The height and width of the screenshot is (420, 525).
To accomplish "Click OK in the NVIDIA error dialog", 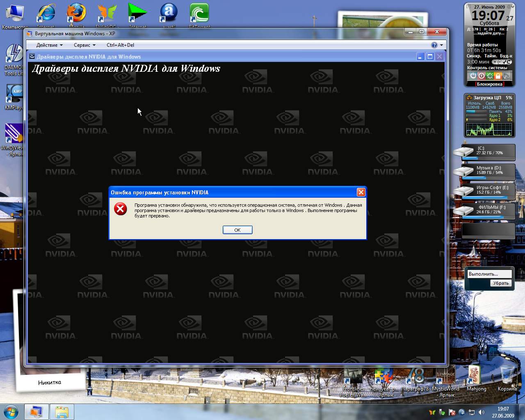I will coord(237,230).
